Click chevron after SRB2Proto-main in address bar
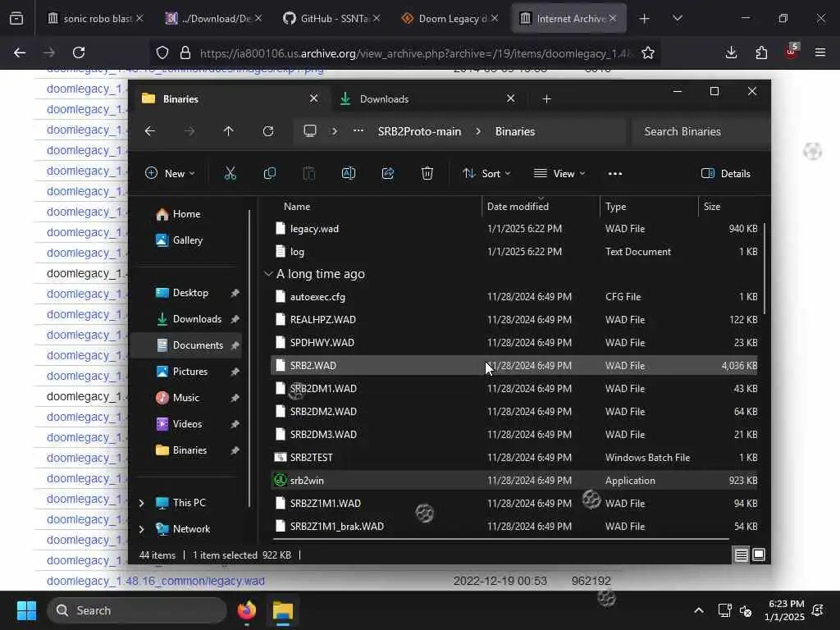This screenshot has width=840, height=630. point(478,131)
